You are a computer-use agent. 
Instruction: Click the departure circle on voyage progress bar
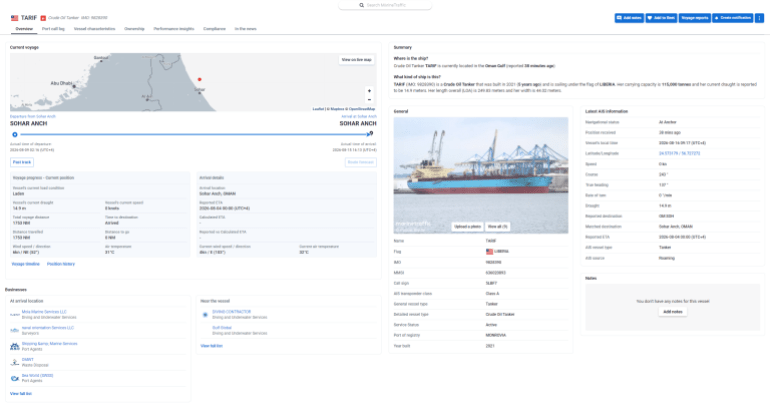pos(15,135)
